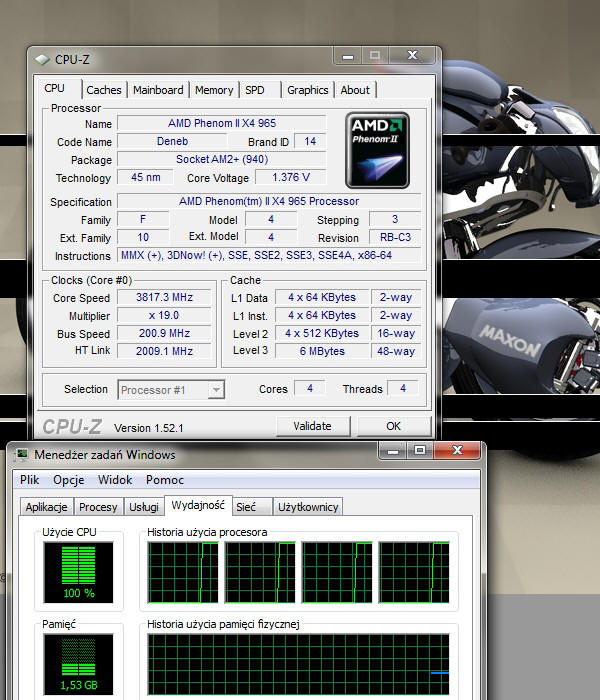Switch to the Caches tab in CPU-Z
The image size is (600, 700).
pyautogui.click(x=104, y=90)
